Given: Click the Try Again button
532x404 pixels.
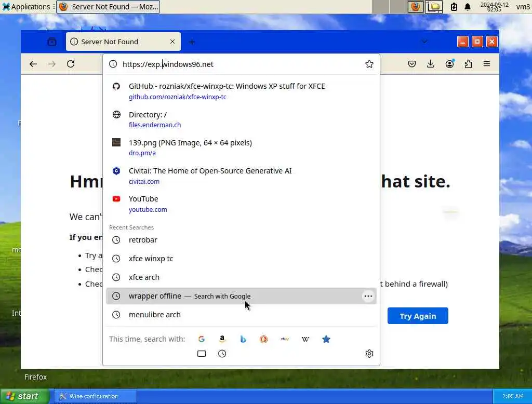Looking at the screenshot, I should coord(418,316).
